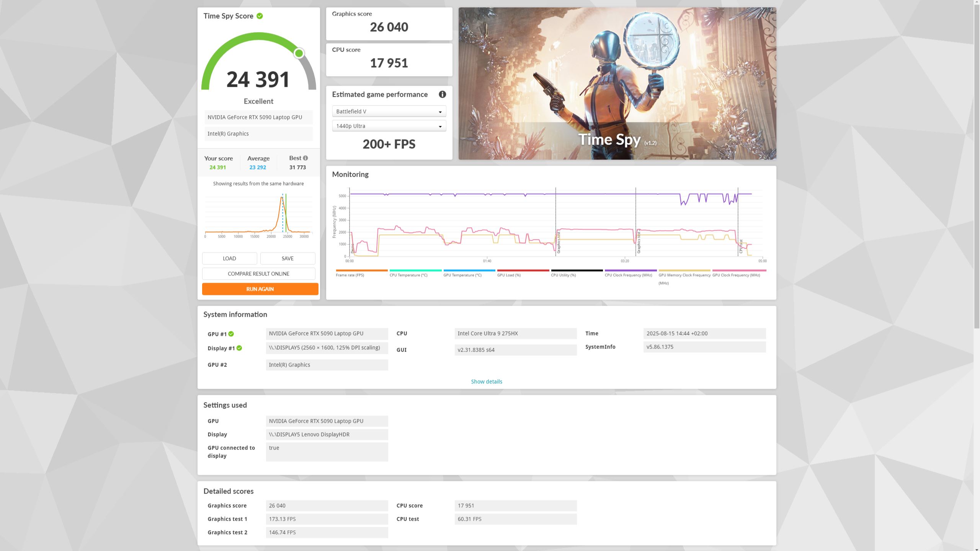Toggle the GPU Clock Frequency legend item
Image resolution: width=980 pixels, height=551 pixels.
click(739, 273)
